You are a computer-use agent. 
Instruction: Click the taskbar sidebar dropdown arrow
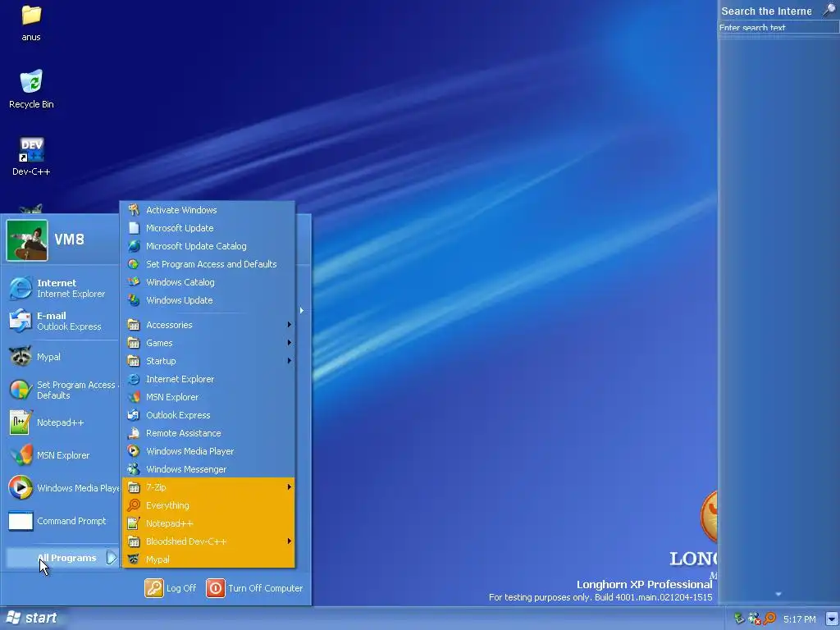point(832,619)
